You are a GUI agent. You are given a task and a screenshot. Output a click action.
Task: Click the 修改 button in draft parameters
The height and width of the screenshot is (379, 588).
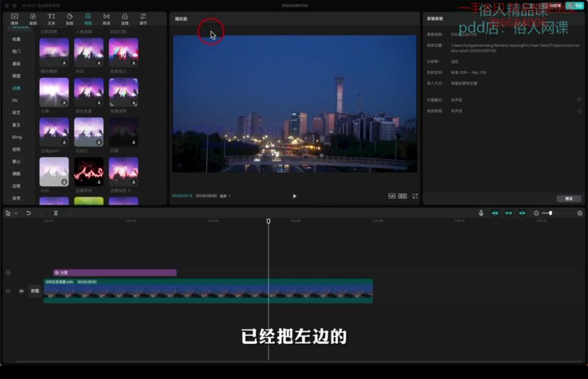[x=569, y=198]
